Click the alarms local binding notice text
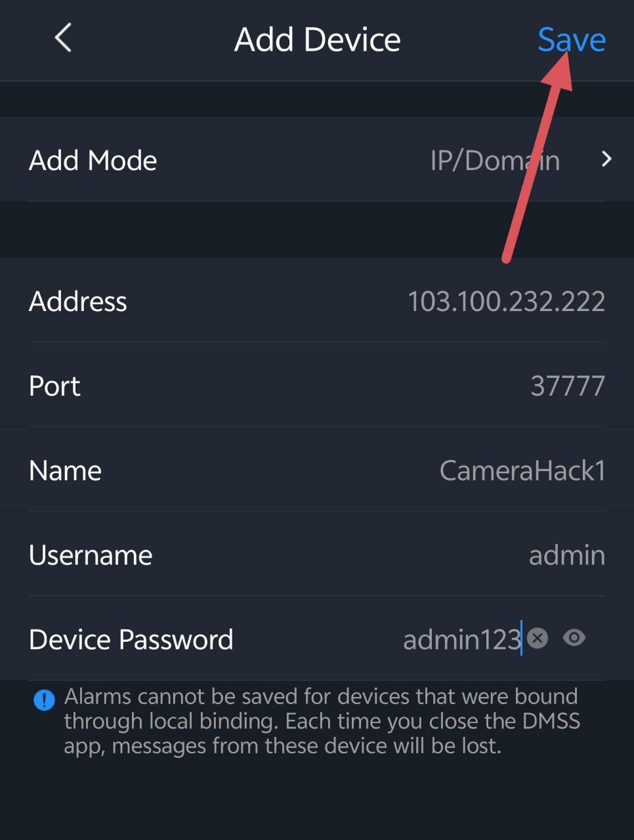 (x=322, y=721)
